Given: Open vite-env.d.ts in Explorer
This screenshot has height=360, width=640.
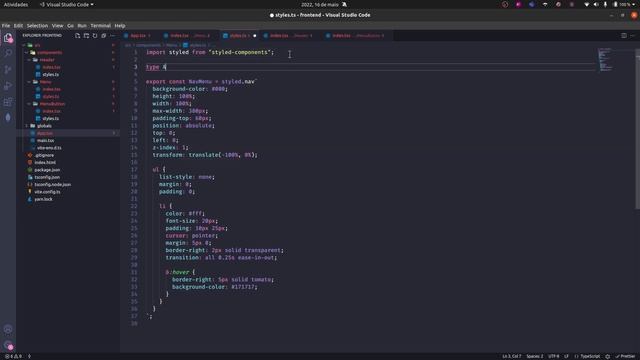Looking at the screenshot, I should [49, 148].
